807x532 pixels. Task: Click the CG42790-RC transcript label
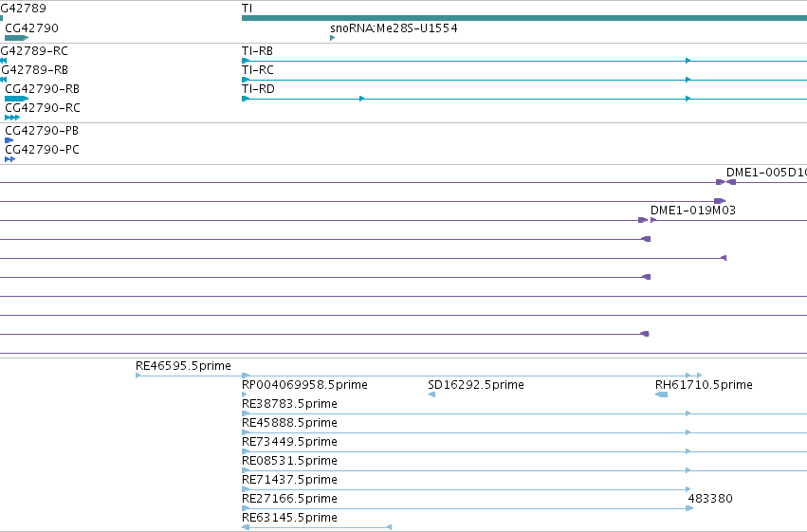pos(43,108)
